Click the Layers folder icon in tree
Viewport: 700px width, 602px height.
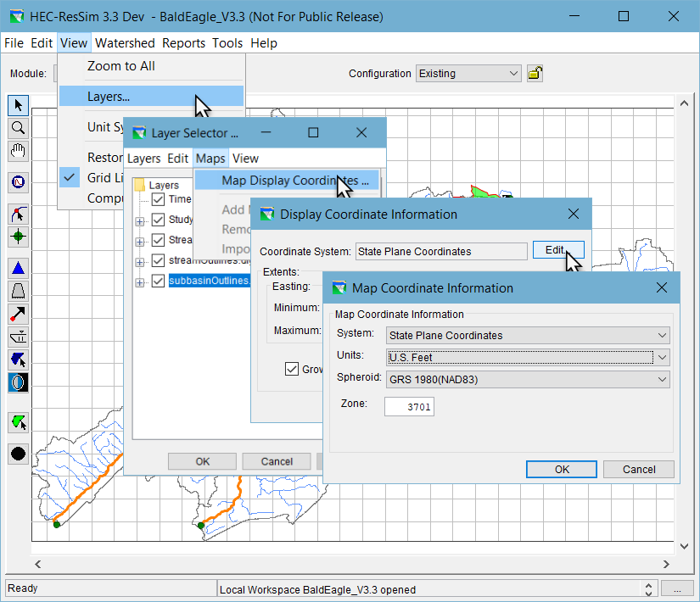click(140, 185)
